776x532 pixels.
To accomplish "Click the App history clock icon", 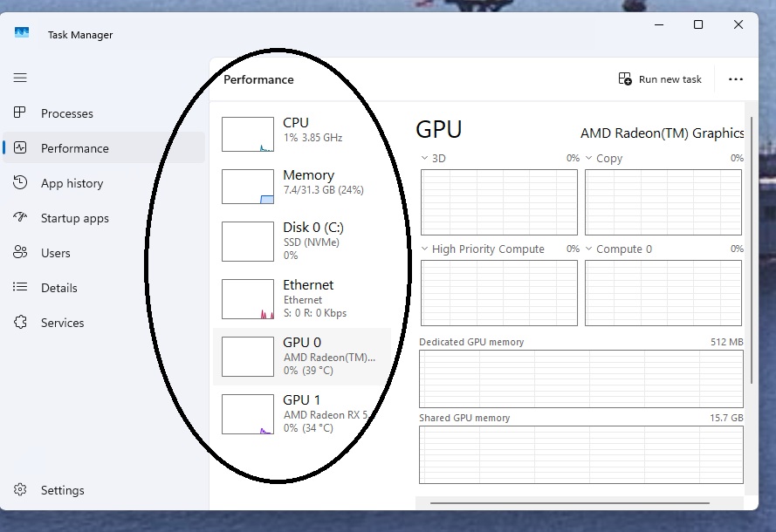I will (x=20, y=182).
